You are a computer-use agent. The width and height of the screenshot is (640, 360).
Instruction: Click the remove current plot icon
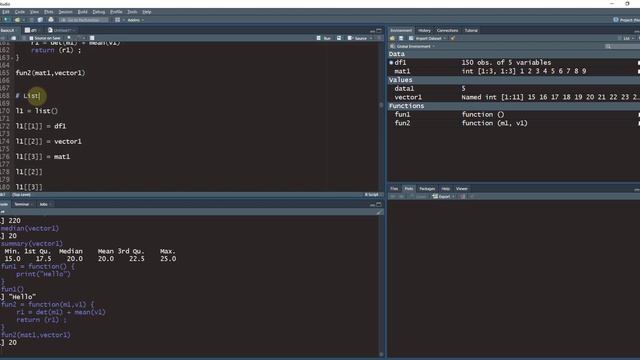point(463,196)
